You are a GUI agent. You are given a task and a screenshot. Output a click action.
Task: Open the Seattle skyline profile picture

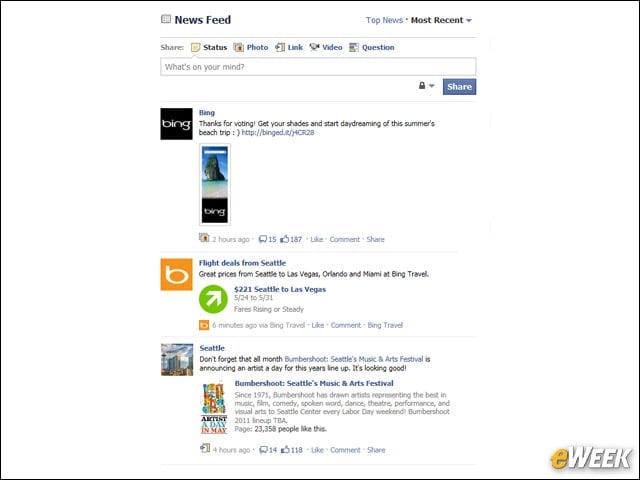177,360
